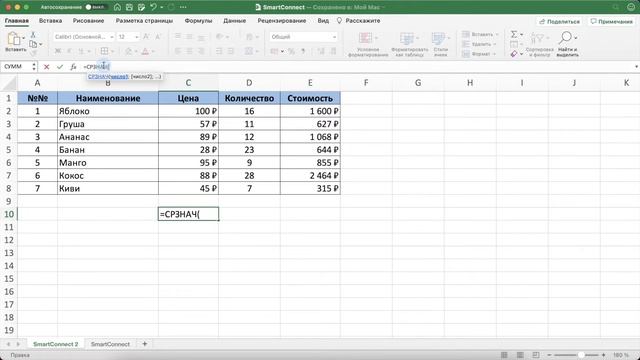640x360 pixels.
Task: Switch to Normal view icon in status bar
Action: [504, 355]
